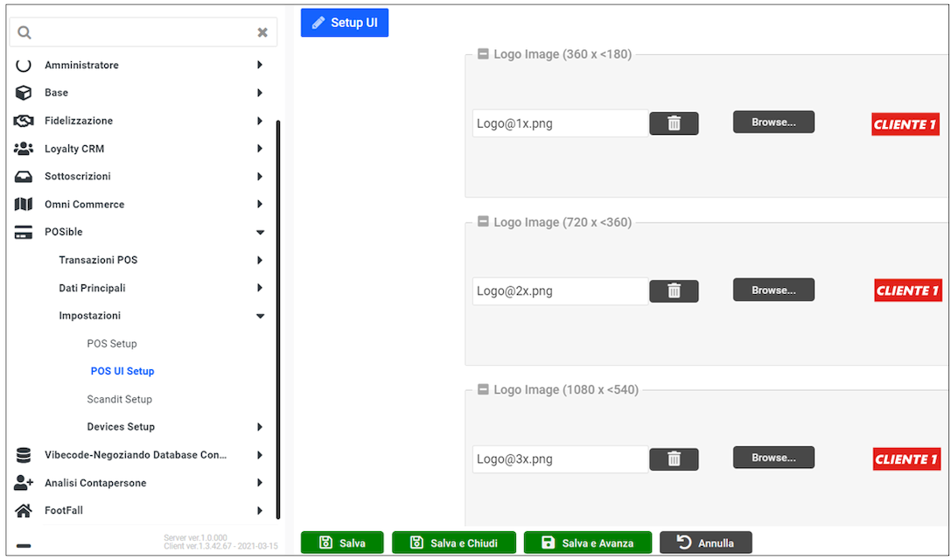Collapse the POSible menu arrow
This screenshot has height=560, width=951.
click(260, 233)
